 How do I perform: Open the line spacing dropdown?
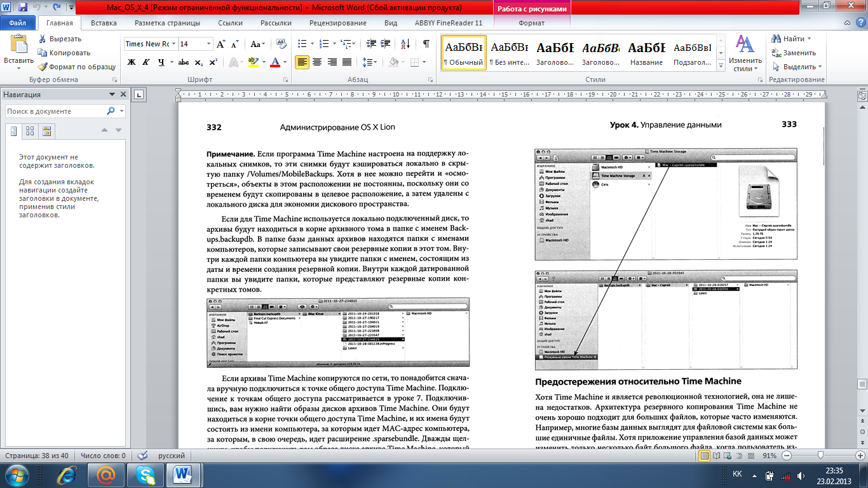click(369, 62)
